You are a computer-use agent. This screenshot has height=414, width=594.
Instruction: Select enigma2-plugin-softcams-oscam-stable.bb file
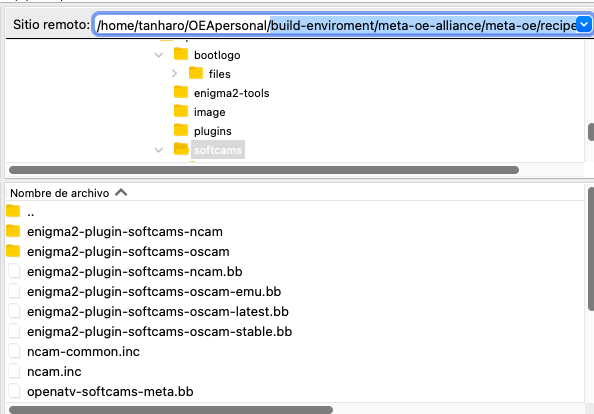(x=159, y=332)
